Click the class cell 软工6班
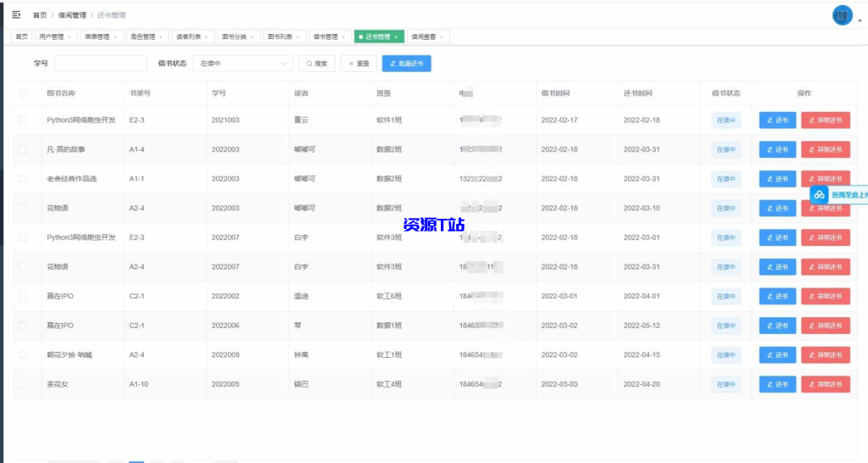This screenshot has width=868, height=463. pyautogui.click(x=389, y=296)
